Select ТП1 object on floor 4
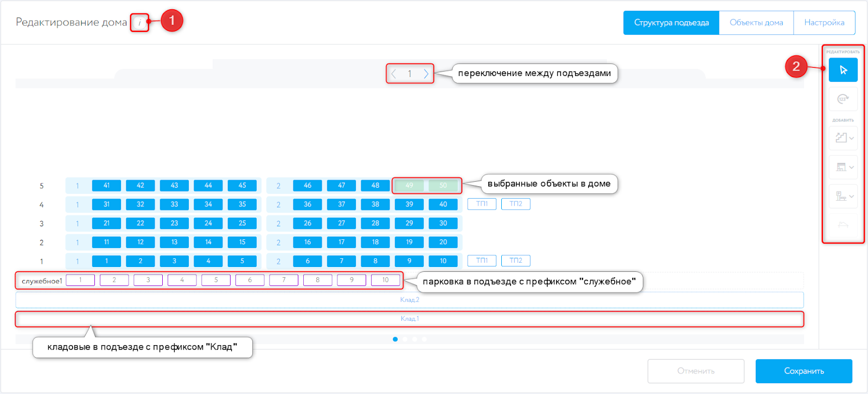The height and width of the screenshot is (394, 868). (482, 204)
